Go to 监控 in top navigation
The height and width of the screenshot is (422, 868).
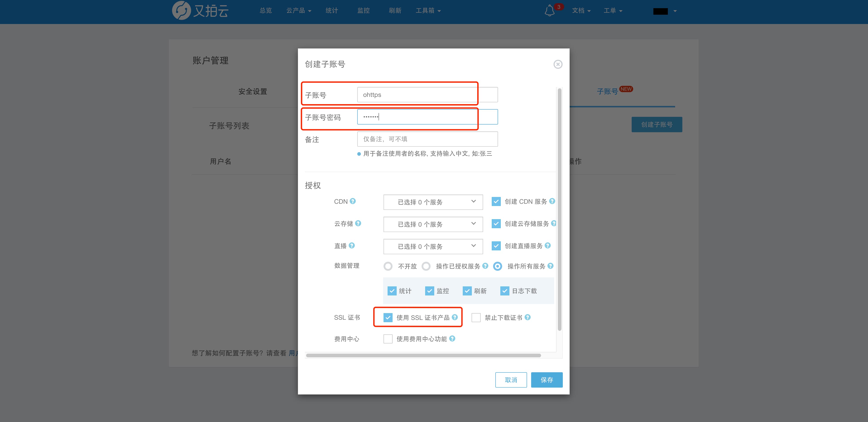click(x=364, y=10)
